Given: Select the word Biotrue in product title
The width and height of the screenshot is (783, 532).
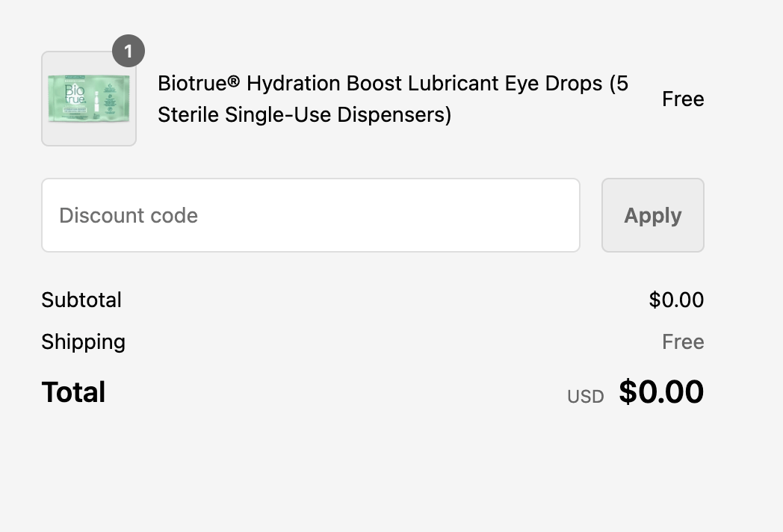Looking at the screenshot, I should (192, 83).
